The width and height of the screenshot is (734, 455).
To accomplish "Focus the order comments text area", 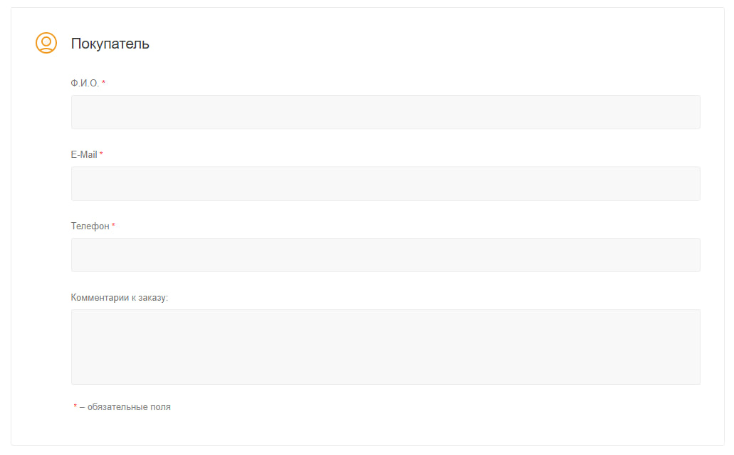I will point(385,346).
